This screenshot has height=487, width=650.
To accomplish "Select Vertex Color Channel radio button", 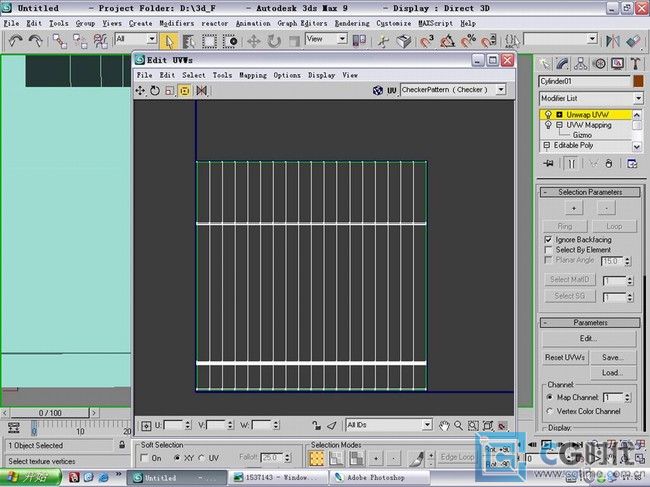I will [x=550, y=411].
